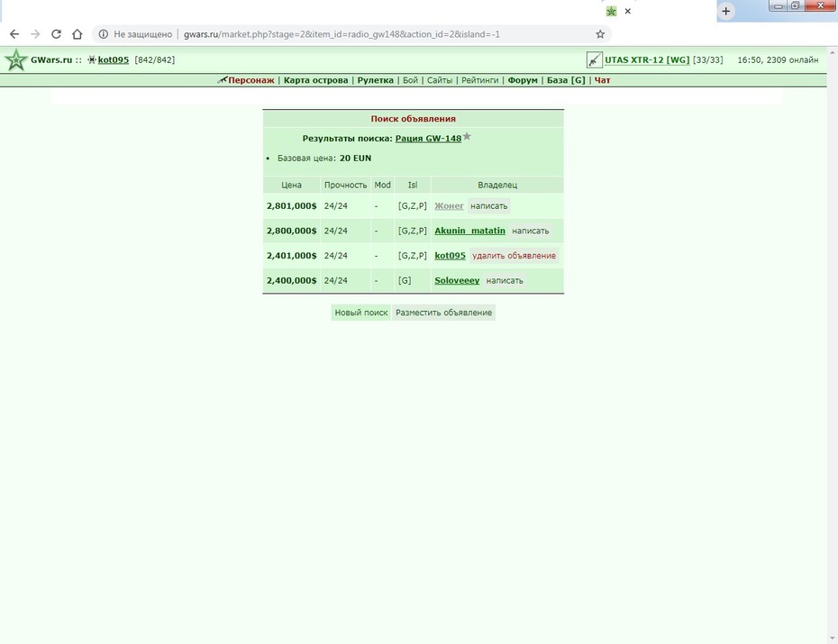The width and height of the screenshot is (838, 644).
Task: Click the browser back arrow
Action: click(x=14, y=34)
